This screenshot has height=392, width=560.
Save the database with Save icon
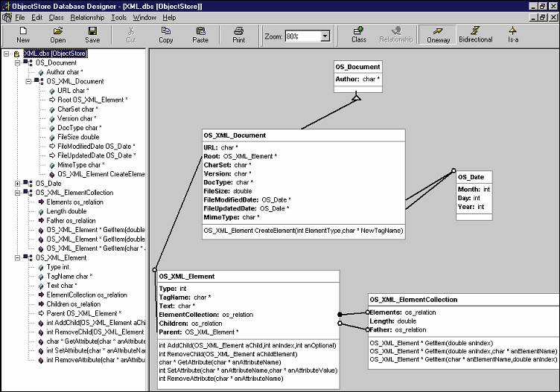(92, 34)
